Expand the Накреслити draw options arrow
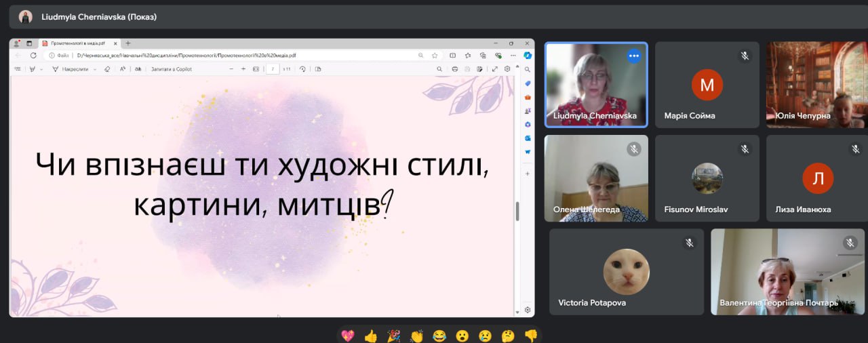Viewport: 868px width, 343px height. [x=95, y=69]
